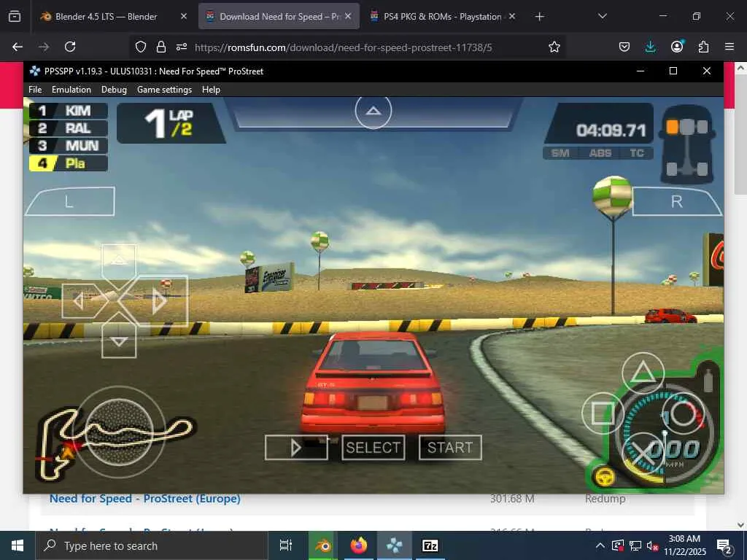Tap the on-screen START button
The width and height of the screenshot is (747, 560).
coord(450,448)
